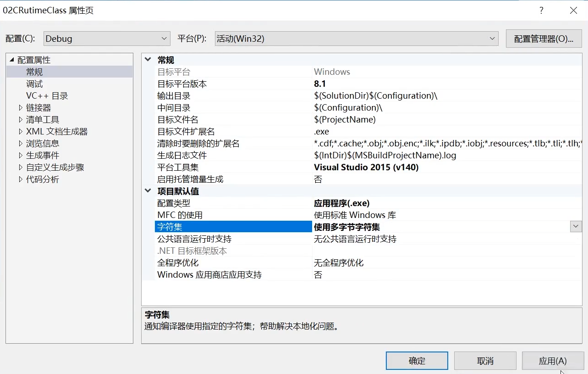Click the dialog help question mark icon
Image resolution: width=588 pixels, height=374 pixels.
(x=541, y=10)
